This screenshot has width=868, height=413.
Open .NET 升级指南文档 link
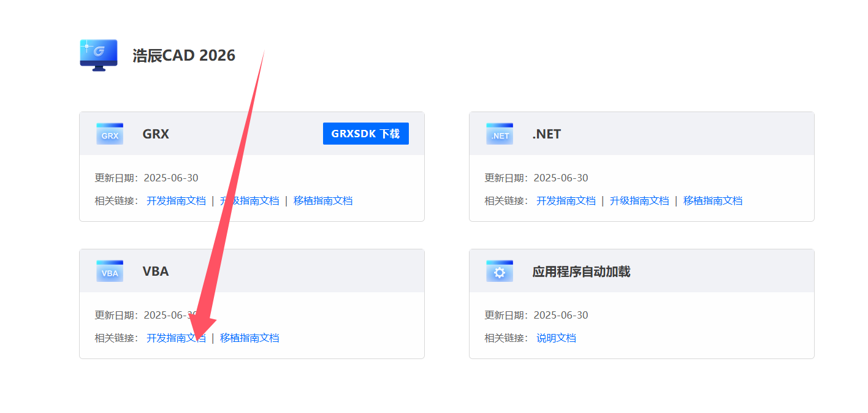pos(639,200)
